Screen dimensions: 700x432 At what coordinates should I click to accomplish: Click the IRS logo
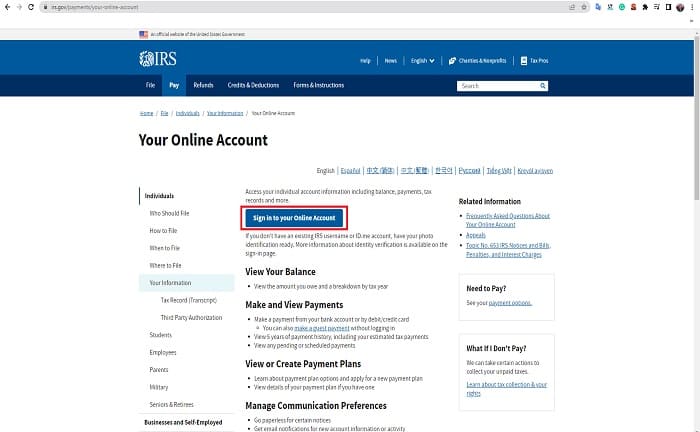pyautogui.click(x=158, y=58)
